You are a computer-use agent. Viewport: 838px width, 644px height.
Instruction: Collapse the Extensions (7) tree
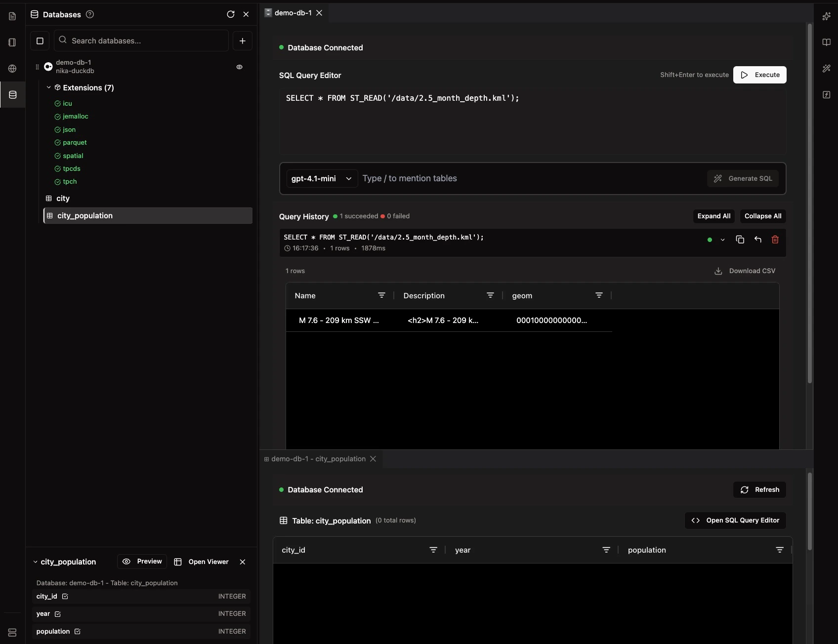[48, 87]
